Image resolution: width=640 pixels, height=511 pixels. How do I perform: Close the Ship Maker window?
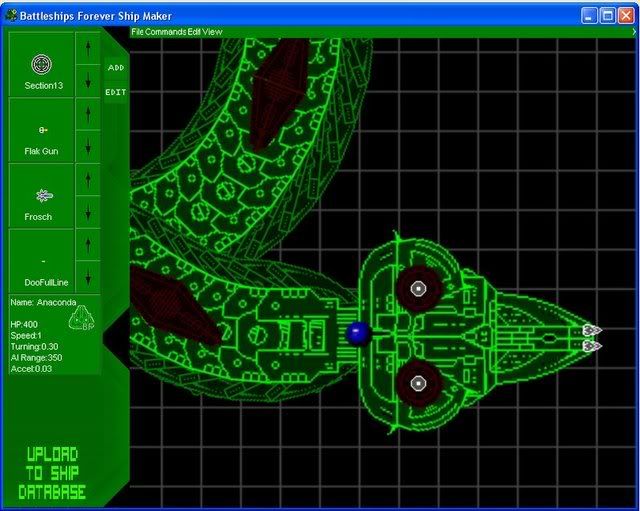(626, 16)
